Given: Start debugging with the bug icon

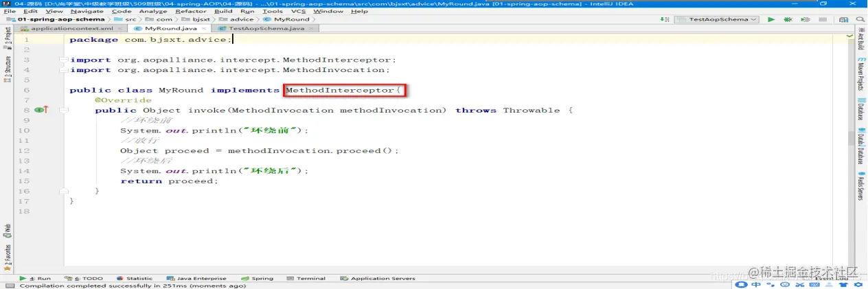Looking at the screenshot, I should click(x=788, y=19).
